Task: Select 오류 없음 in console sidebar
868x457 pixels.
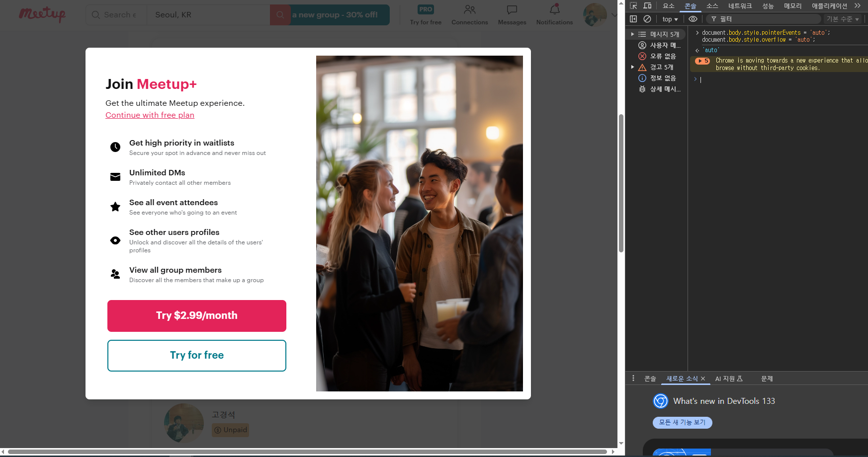Action: click(657, 56)
